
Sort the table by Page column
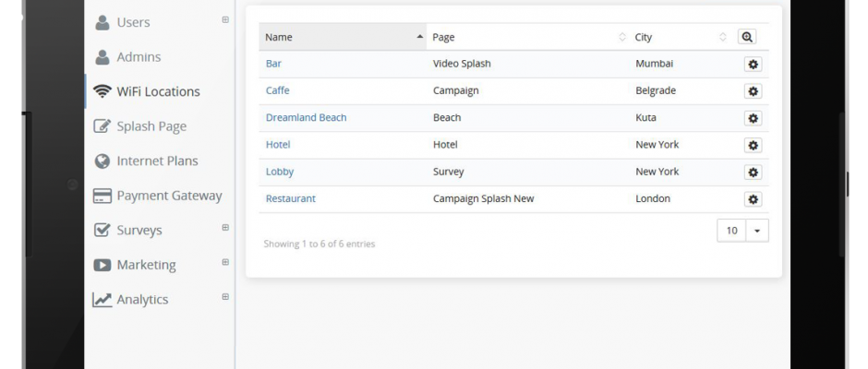coord(528,37)
